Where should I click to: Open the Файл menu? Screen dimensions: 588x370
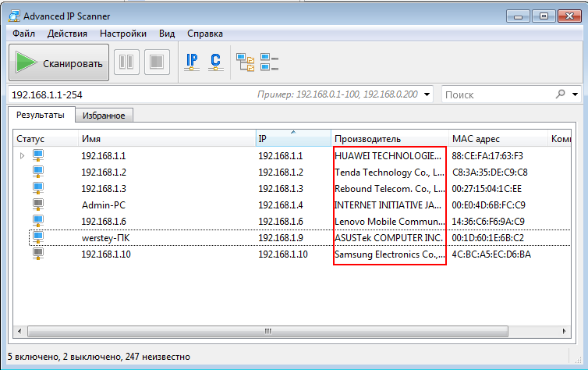coord(23,34)
